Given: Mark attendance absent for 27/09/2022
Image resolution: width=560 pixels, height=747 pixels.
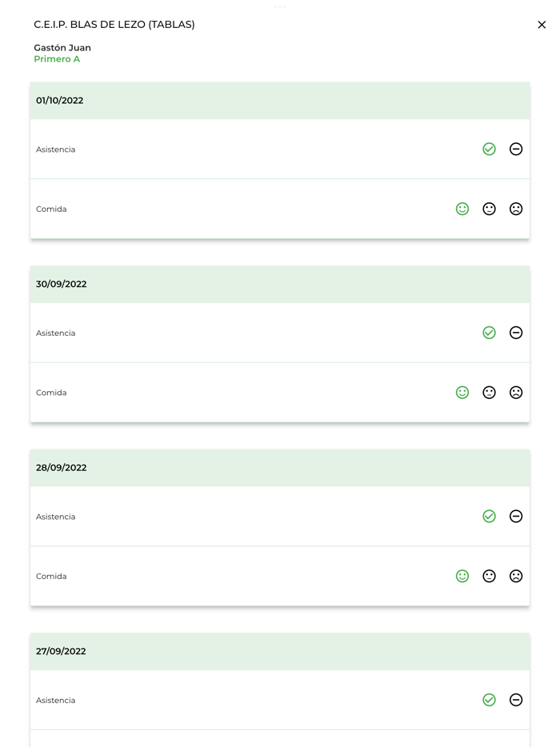Looking at the screenshot, I should pyautogui.click(x=516, y=700).
